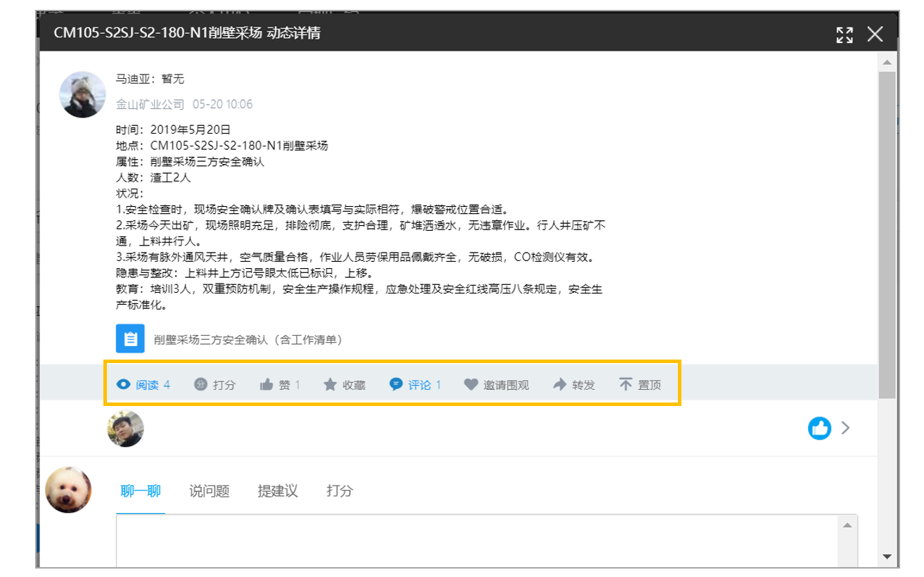Click the dialog vertical scrollbar thumb
The width and height of the screenshot is (924, 577).
tap(887, 234)
